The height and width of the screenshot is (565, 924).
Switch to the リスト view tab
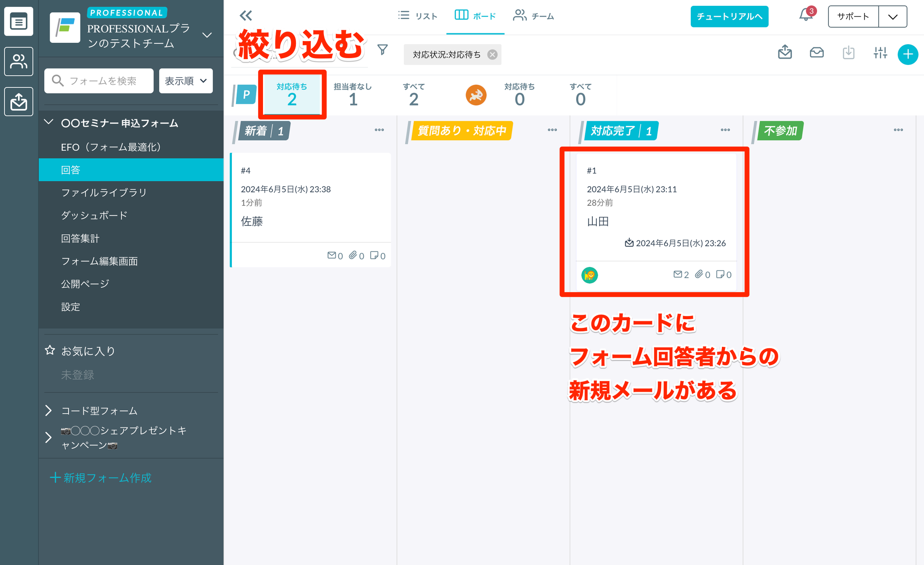(x=418, y=16)
